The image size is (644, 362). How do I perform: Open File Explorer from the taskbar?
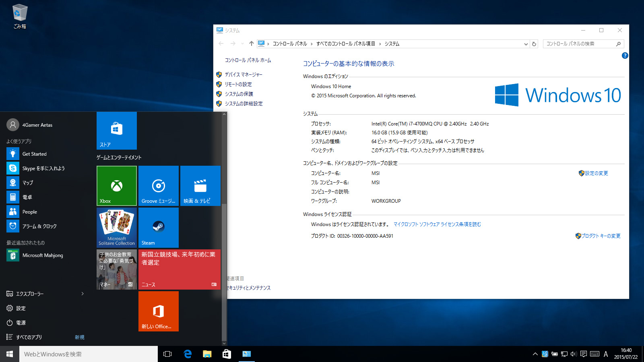pos(207,354)
